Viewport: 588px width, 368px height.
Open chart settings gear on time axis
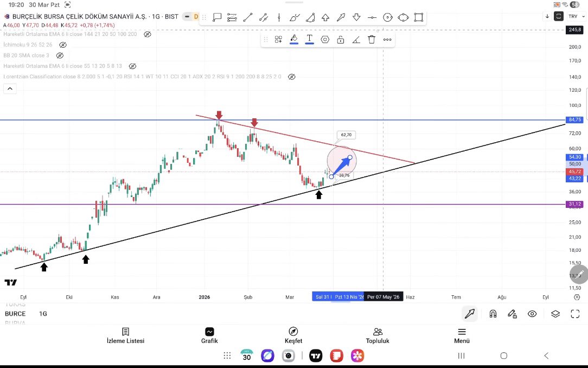click(x=577, y=297)
